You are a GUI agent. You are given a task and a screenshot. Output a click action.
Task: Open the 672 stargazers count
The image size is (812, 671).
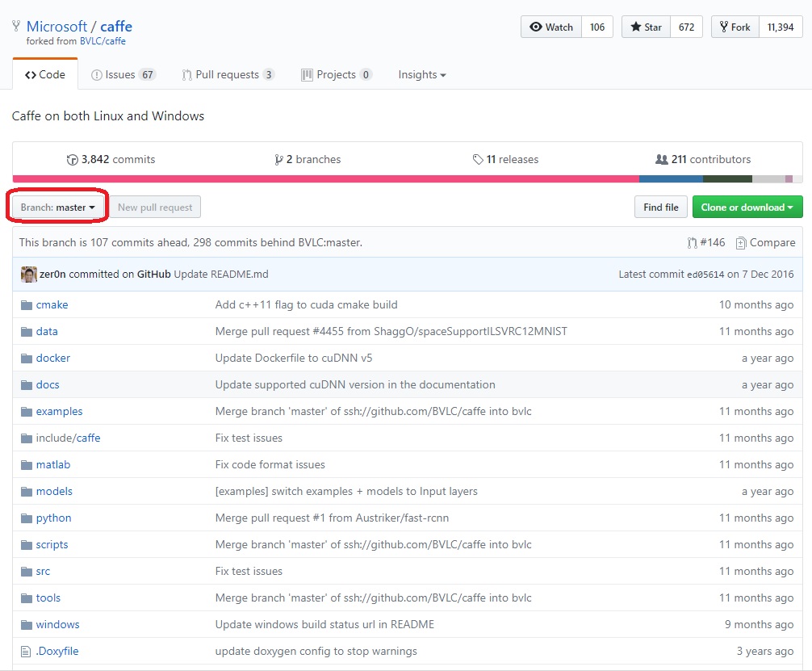[x=687, y=27]
